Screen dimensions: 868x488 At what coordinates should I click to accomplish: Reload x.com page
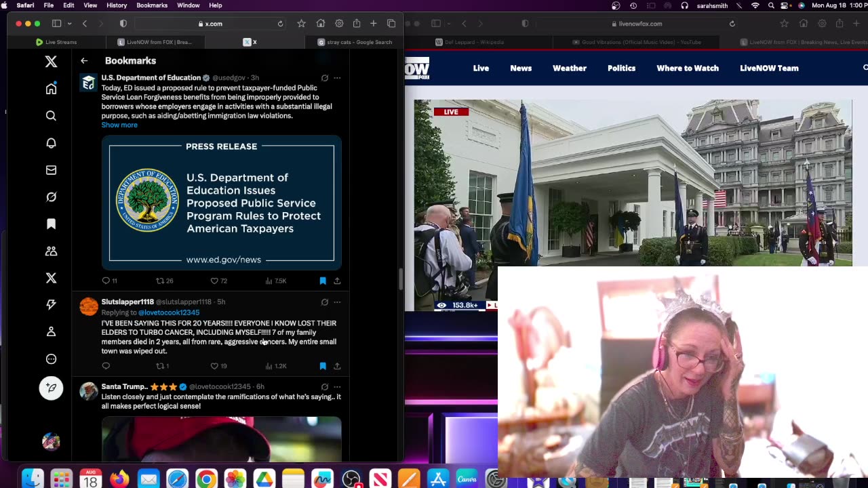[280, 24]
